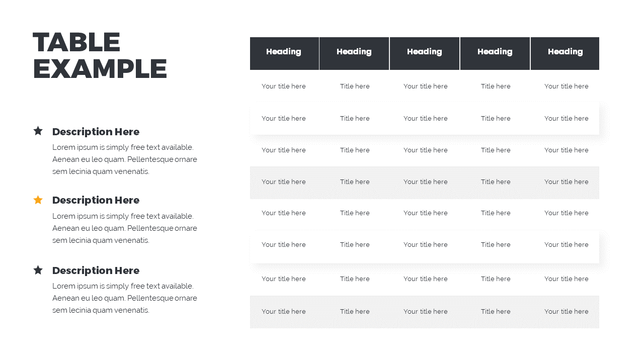Click the bottom row's fourth column Title here
644x362 pixels.
(496, 312)
